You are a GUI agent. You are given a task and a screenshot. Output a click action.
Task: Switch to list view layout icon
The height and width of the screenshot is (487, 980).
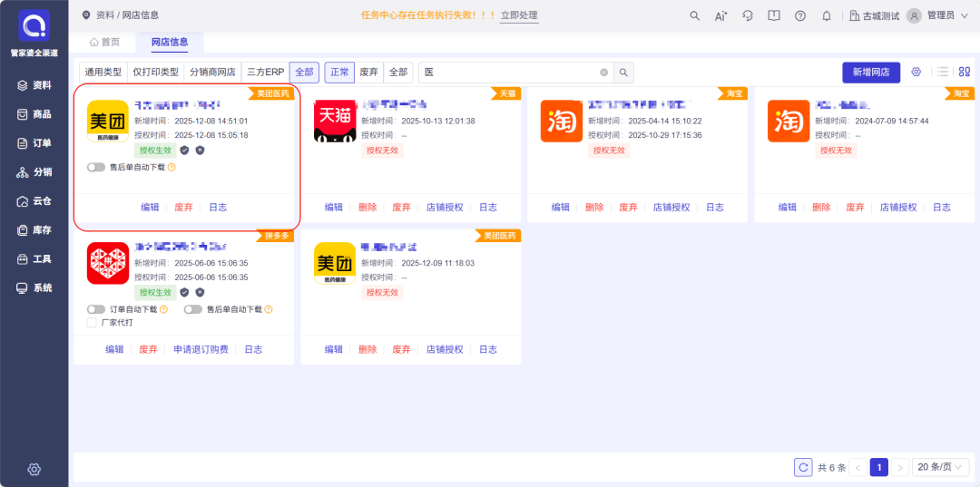pos(943,72)
